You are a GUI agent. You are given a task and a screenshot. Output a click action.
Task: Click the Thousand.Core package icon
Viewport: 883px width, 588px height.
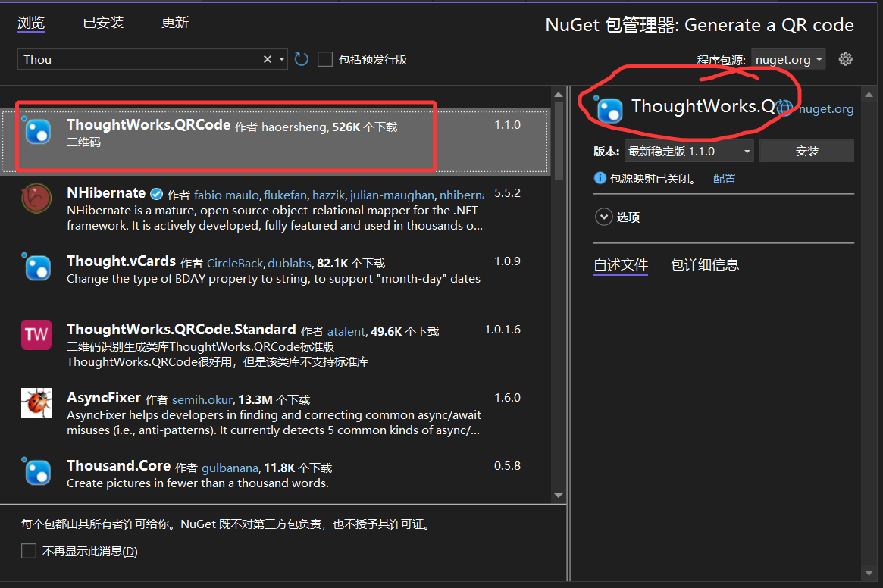37,471
